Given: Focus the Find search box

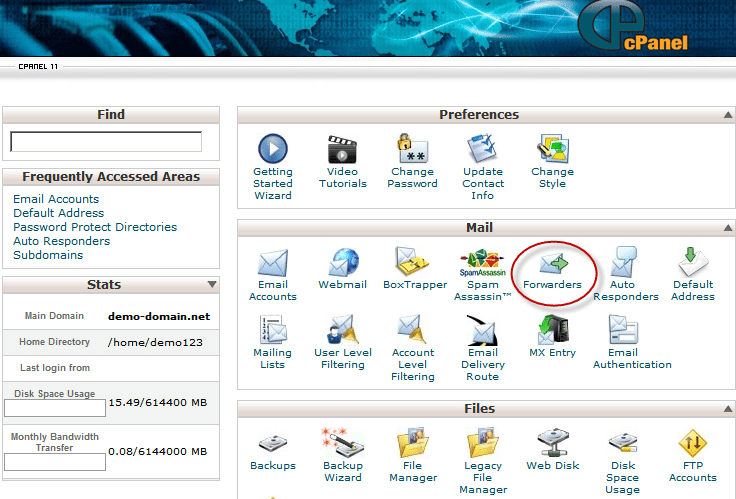Looking at the screenshot, I should (x=106, y=141).
